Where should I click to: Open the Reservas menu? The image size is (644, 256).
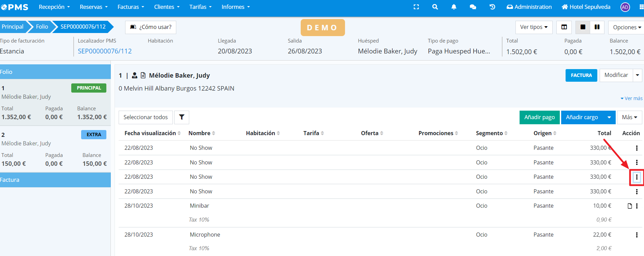pyautogui.click(x=93, y=7)
